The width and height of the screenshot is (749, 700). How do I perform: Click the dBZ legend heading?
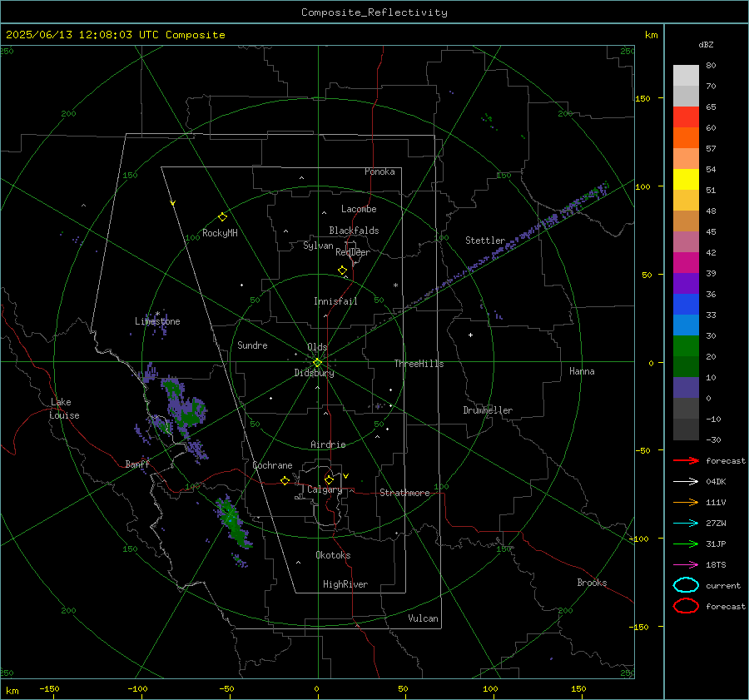click(x=706, y=44)
